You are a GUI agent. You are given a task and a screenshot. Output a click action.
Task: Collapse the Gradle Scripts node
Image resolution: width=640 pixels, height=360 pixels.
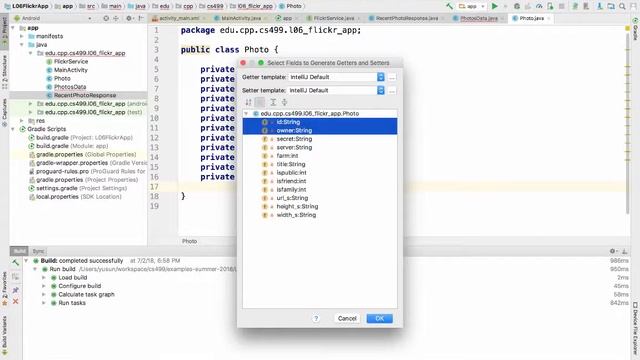pos(13,129)
